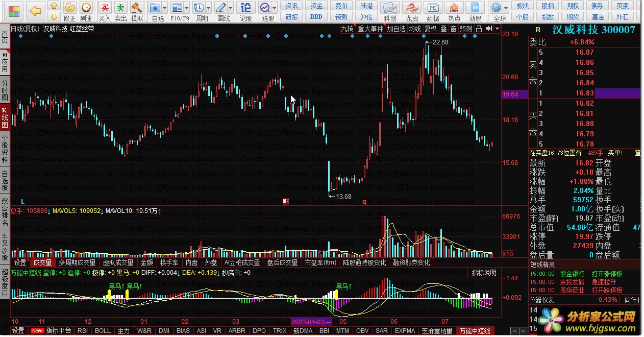Open the 综合排名 sidebar tab
The image size is (644, 337).
[x=5, y=212]
